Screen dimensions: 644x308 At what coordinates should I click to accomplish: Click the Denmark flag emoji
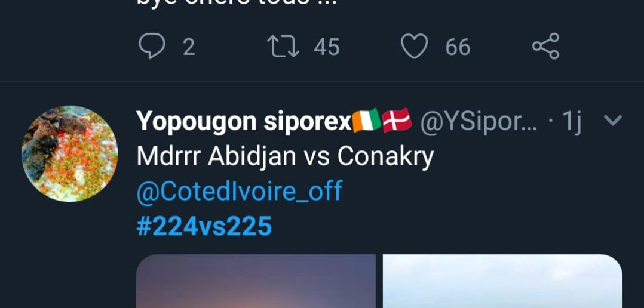[397, 121]
